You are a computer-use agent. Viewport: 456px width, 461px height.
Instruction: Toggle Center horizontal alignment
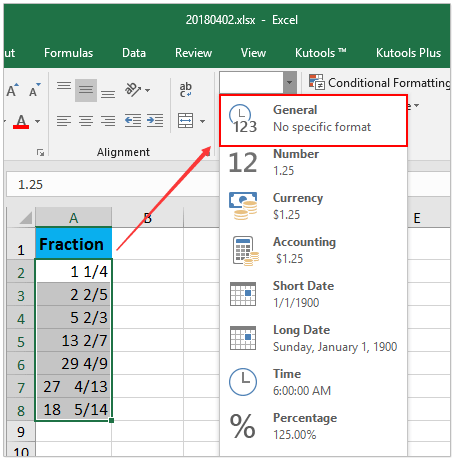(86, 121)
